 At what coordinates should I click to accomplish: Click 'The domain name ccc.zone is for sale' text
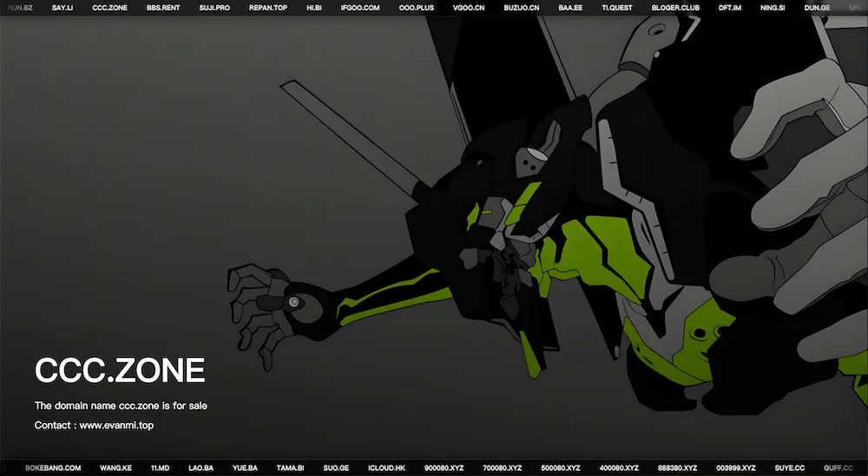click(x=121, y=406)
